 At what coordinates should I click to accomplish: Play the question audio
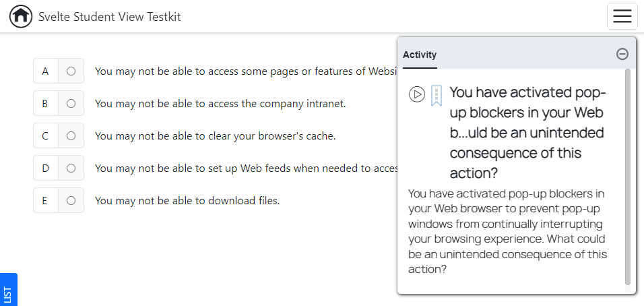coord(417,94)
